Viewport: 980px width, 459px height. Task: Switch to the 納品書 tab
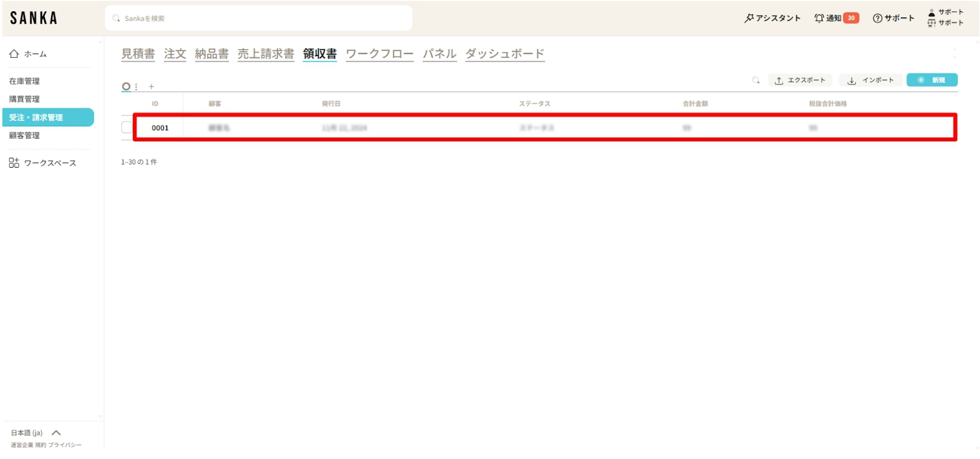[x=212, y=54]
